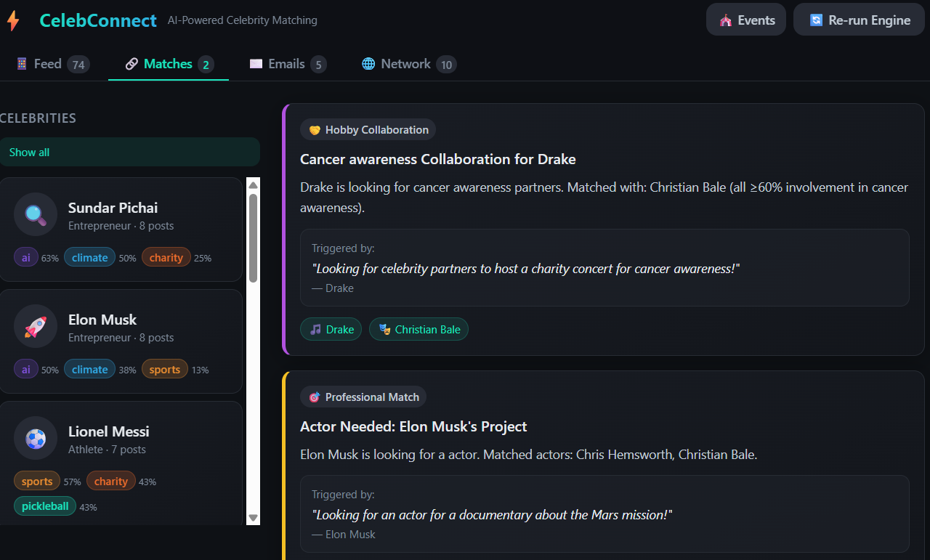This screenshot has height=560, width=930.
Task: Click the Professional Match badge
Action: click(x=363, y=397)
